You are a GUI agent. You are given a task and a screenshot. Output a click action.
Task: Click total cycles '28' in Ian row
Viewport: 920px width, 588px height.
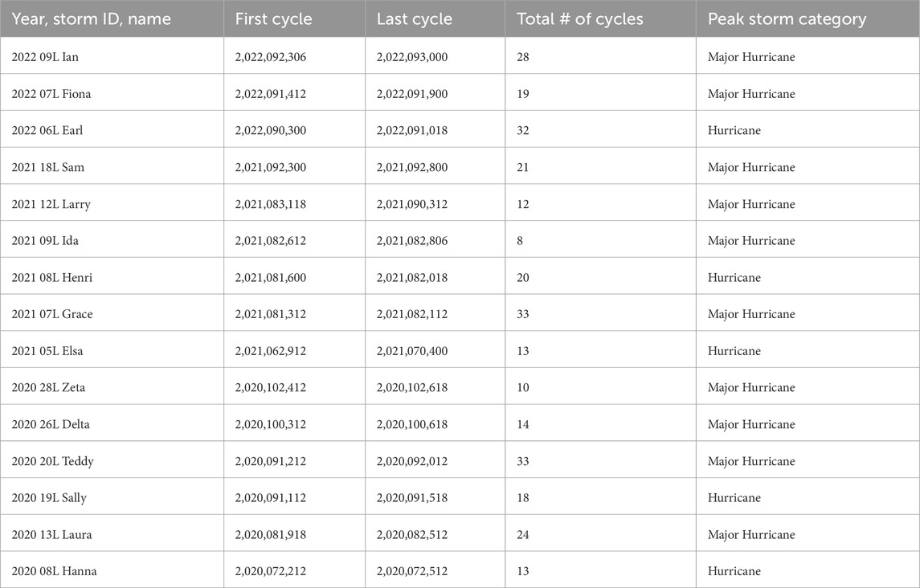point(523,57)
